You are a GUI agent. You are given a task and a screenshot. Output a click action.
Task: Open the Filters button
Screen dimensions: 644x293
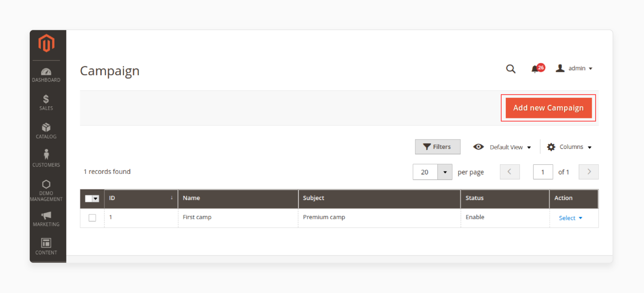438,147
